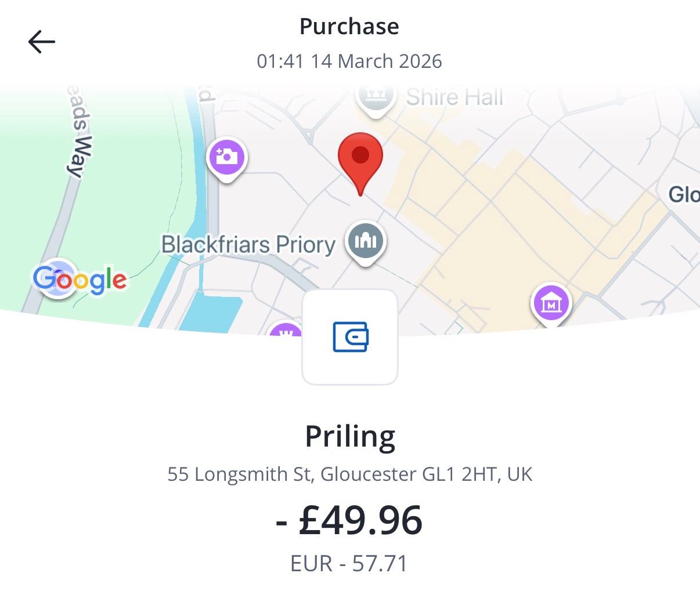The height and width of the screenshot is (602, 700).
Task: Open the Blackfriars Priory landmark pin
Action: (x=365, y=241)
